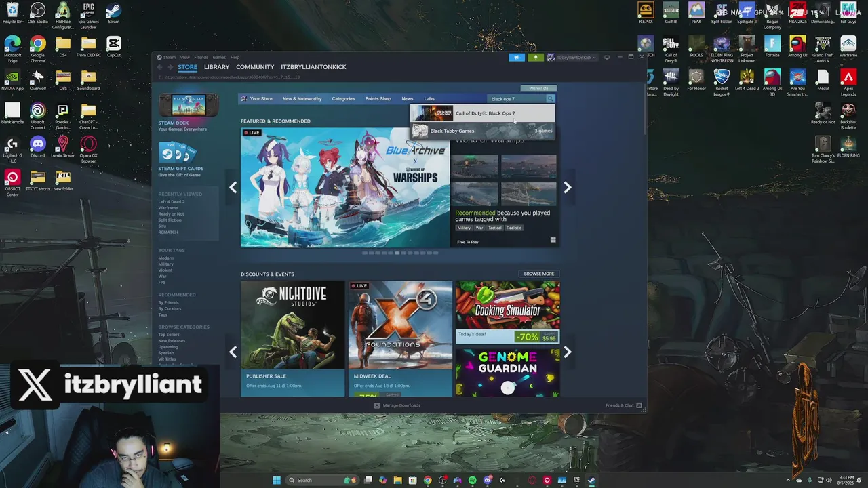The width and height of the screenshot is (868, 488).
Task: Launch Epic Games Launcher desktop icon
Action: [88, 16]
